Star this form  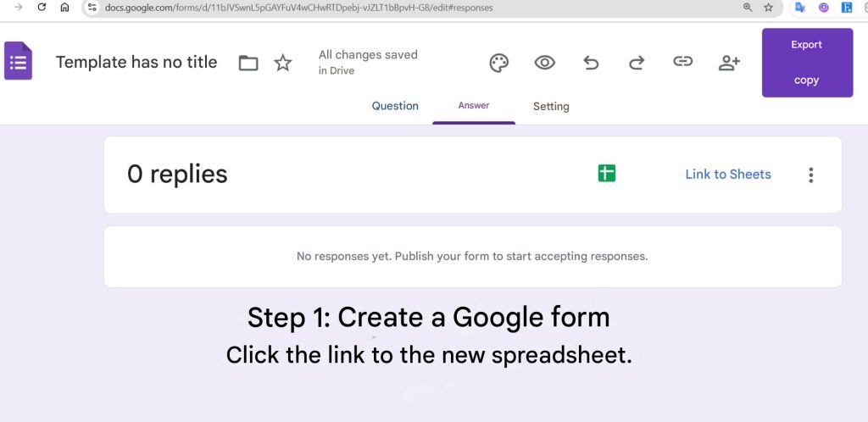pos(283,63)
